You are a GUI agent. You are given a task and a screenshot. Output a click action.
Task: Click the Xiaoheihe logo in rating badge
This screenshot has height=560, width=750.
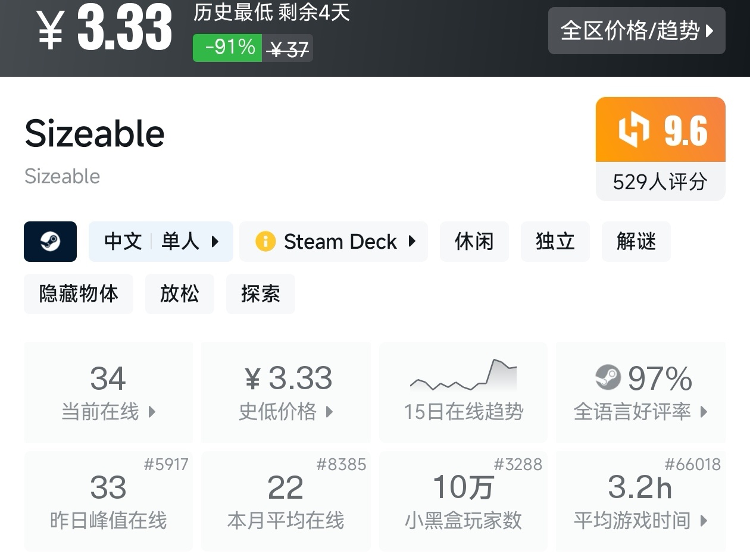coord(634,130)
